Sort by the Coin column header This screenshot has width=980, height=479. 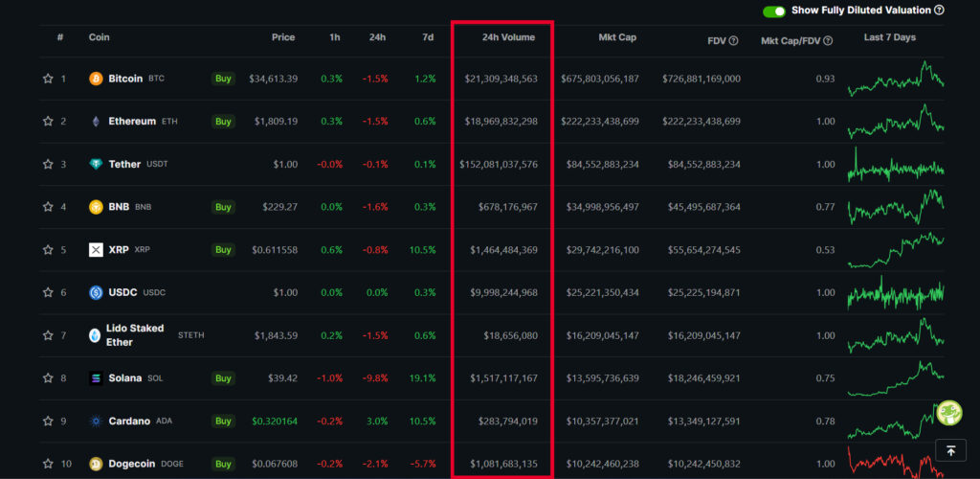pos(99,37)
